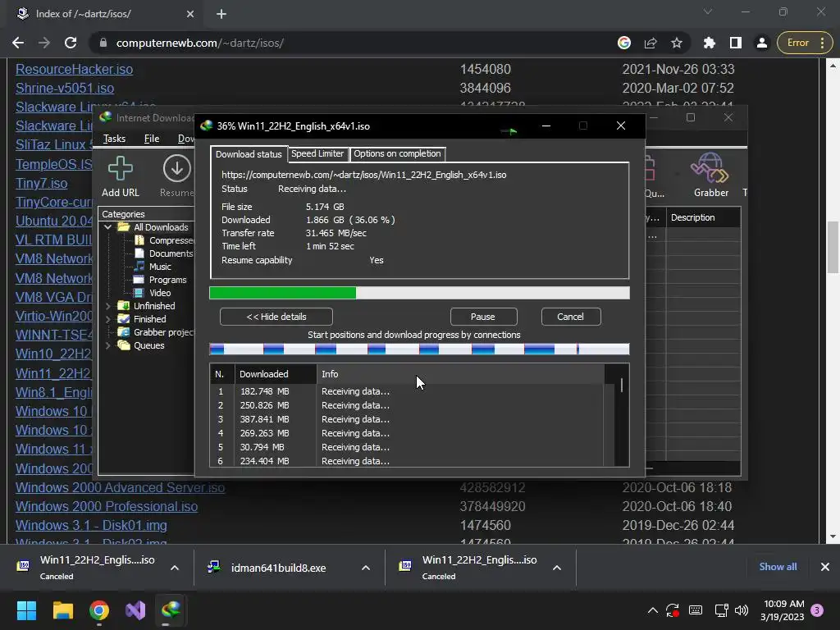The height and width of the screenshot is (630, 840).
Task: Select the Video category folder
Action: [x=160, y=293]
